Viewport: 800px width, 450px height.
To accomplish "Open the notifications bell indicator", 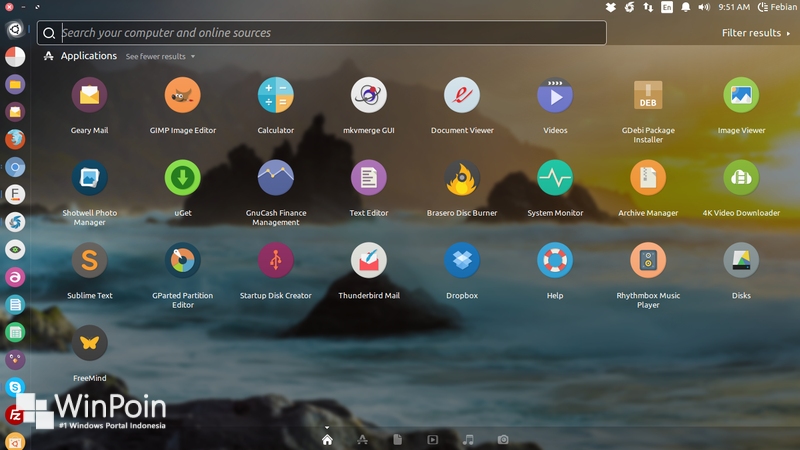I will pos(686,7).
